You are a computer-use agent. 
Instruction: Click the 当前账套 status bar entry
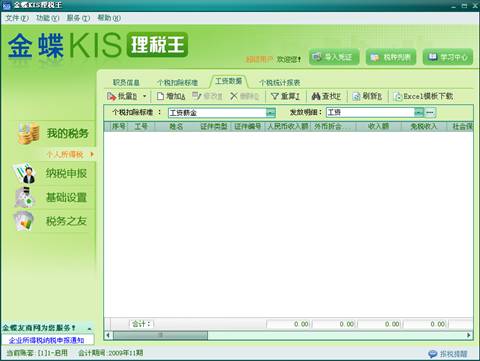(x=37, y=353)
